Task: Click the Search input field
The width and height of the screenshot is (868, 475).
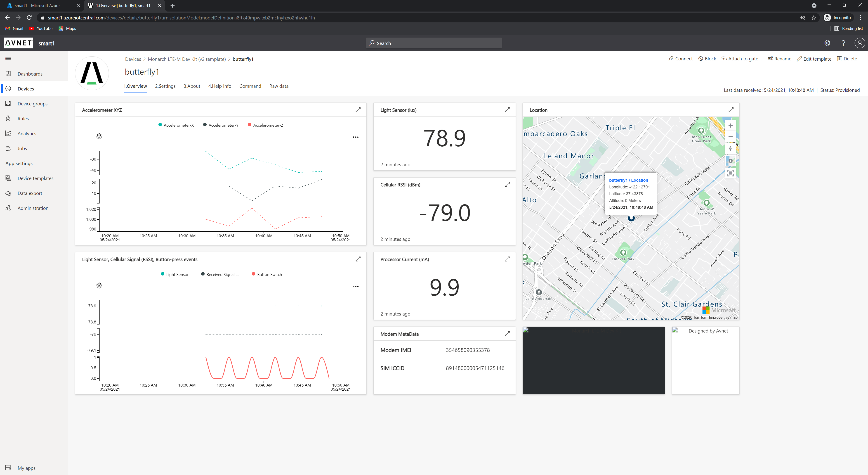Action: click(434, 43)
